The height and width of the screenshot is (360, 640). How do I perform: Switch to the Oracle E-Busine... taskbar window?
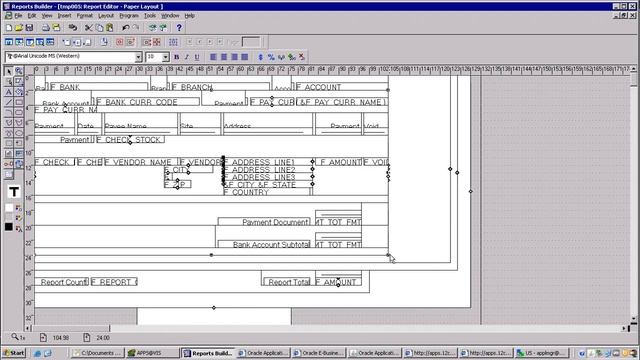319,353
